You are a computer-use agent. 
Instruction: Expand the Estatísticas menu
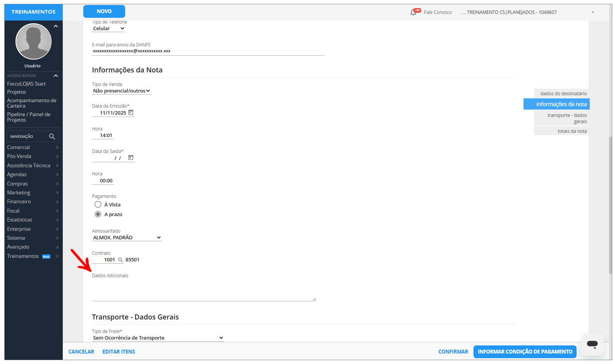33,220
